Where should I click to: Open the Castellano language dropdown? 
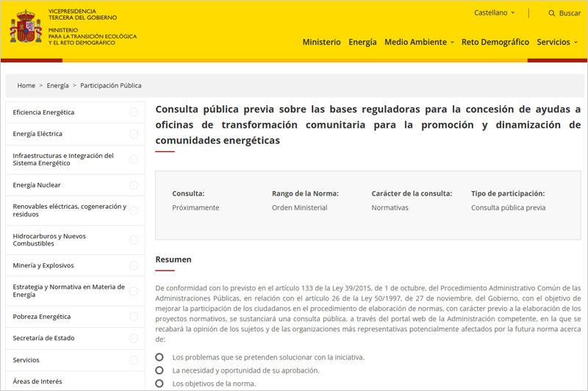pyautogui.click(x=494, y=12)
